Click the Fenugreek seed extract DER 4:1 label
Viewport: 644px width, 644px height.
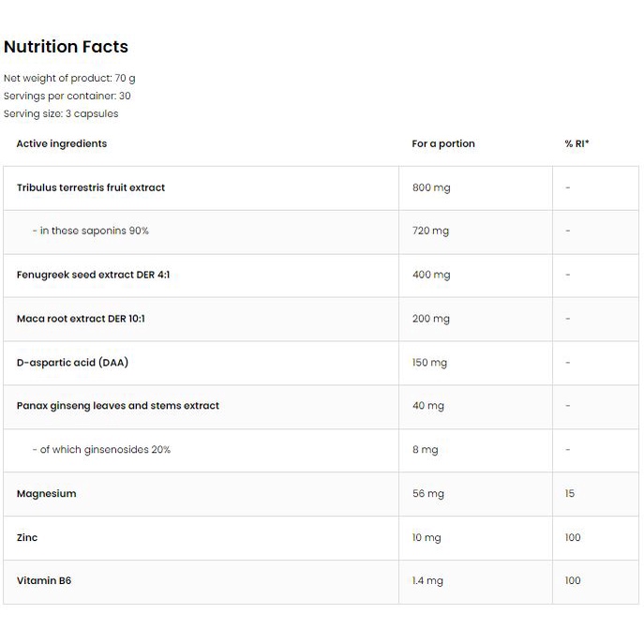[93, 275]
